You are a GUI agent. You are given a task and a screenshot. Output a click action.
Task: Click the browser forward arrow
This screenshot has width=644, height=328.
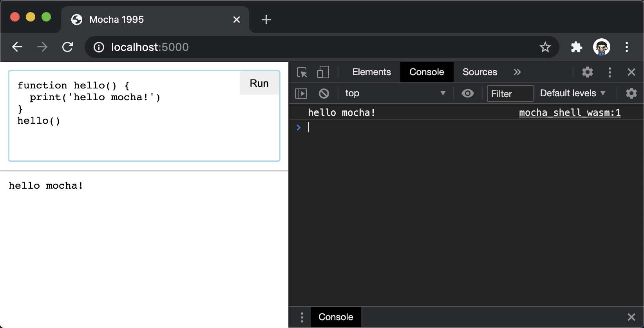[x=42, y=47]
